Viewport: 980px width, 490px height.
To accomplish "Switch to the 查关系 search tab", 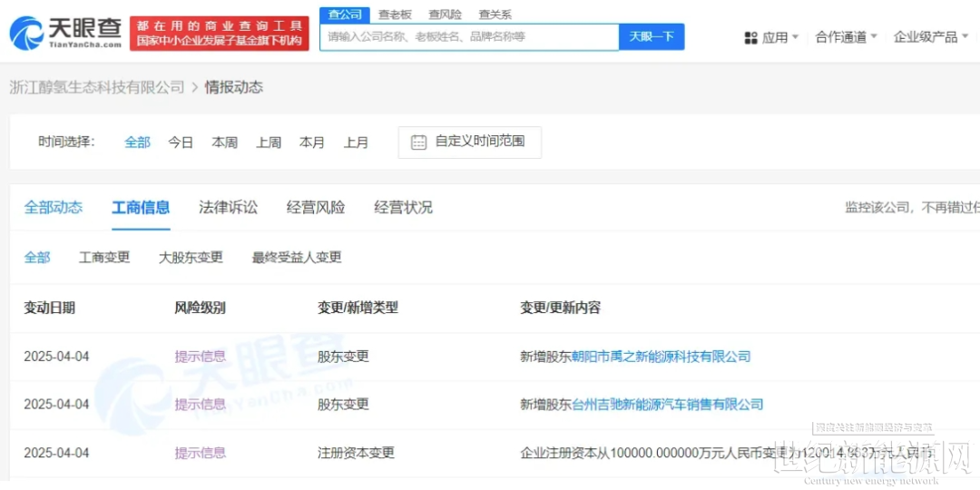I will pos(495,15).
